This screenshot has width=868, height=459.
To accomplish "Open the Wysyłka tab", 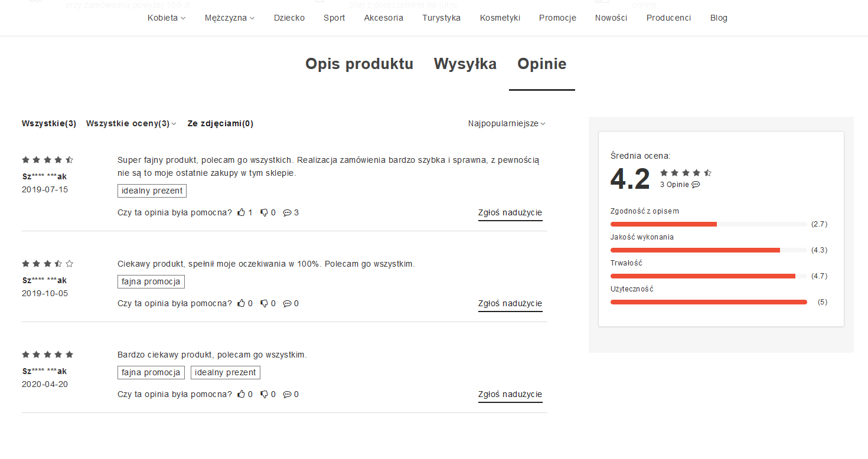I will tap(465, 64).
